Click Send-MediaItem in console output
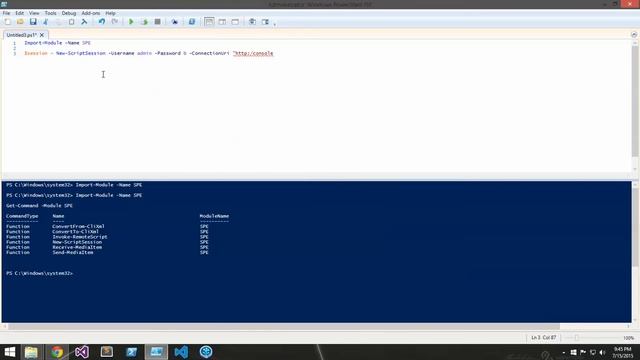The image size is (640, 360). [73, 253]
